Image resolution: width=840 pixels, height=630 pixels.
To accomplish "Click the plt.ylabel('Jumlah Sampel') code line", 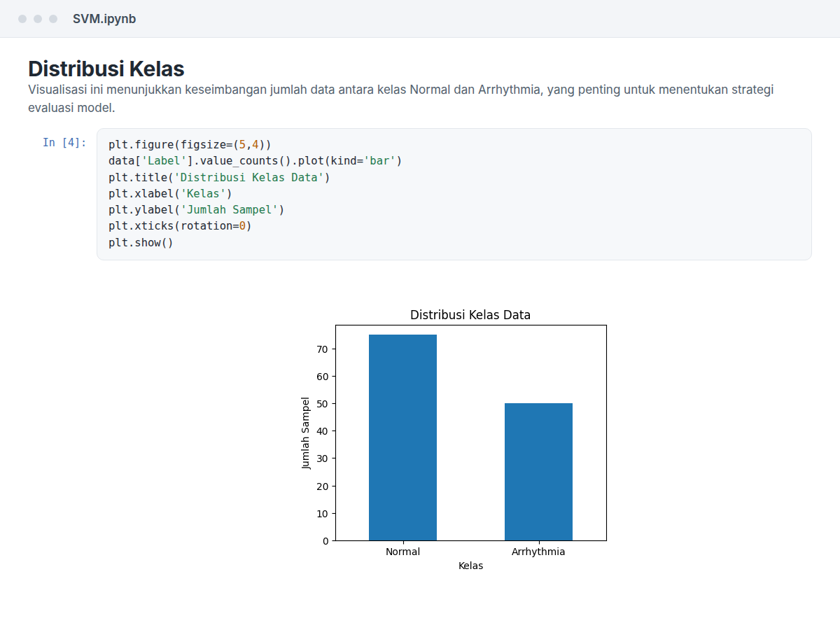I will [x=197, y=210].
